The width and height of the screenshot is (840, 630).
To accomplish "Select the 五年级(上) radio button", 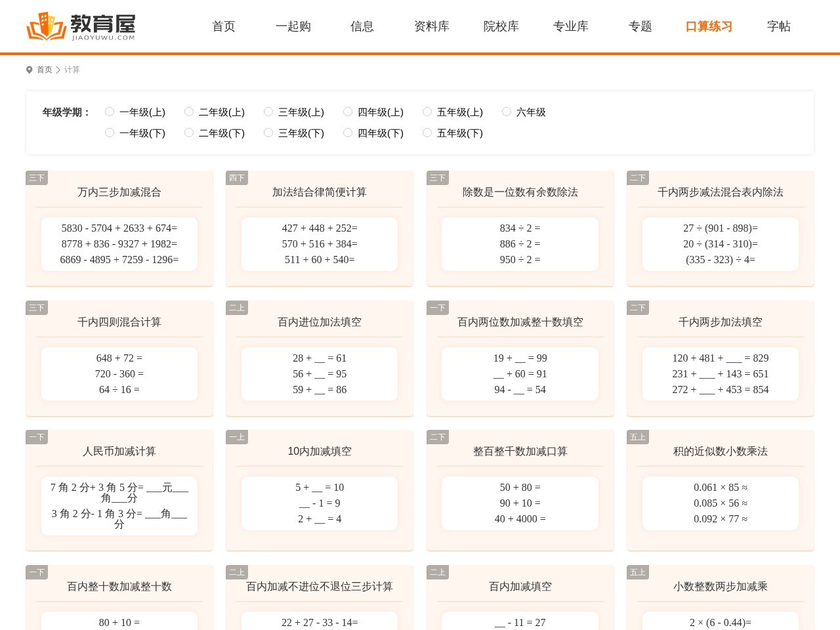I will (x=427, y=112).
